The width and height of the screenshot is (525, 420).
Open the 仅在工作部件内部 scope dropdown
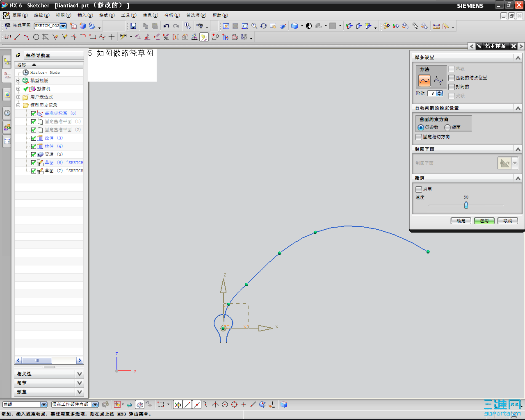pos(95,404)
